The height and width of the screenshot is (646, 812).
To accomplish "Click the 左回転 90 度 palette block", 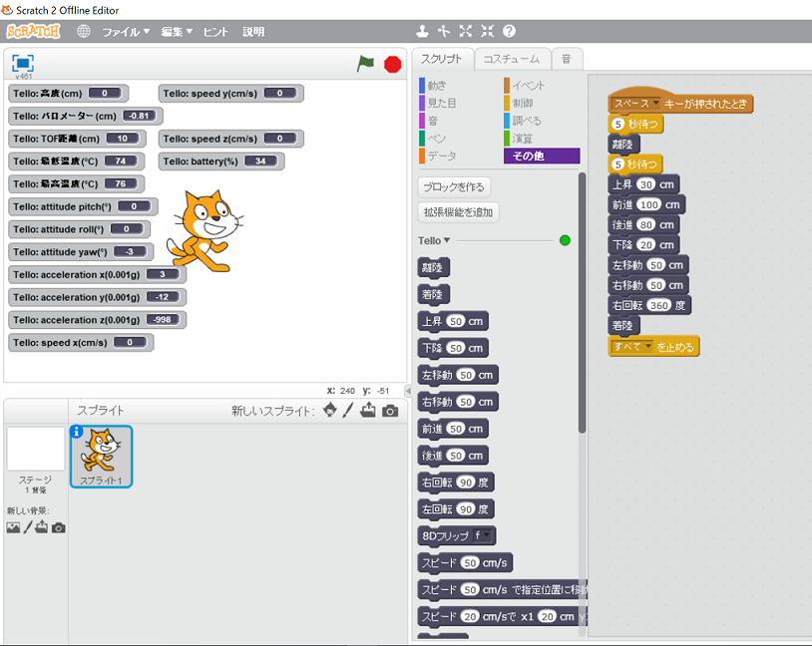I will pyautogui.click(x=456, y=508).
